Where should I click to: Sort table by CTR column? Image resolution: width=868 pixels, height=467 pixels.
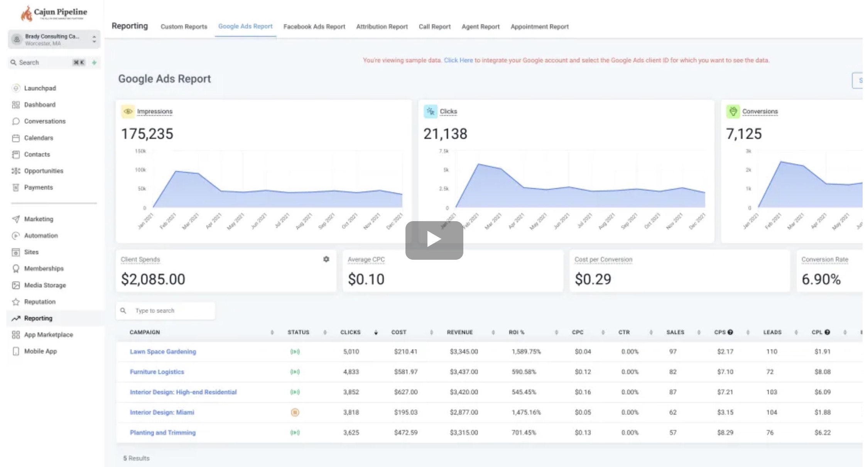click(x=651, y=332)
